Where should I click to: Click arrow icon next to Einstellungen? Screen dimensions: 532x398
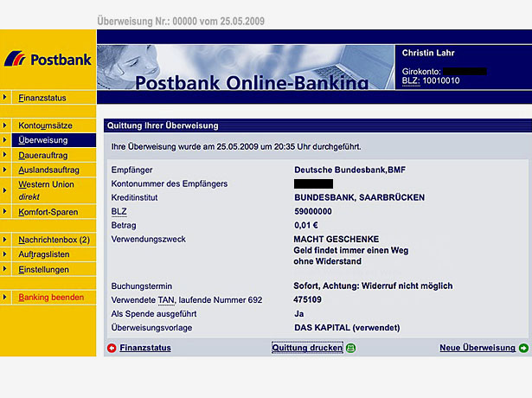(6, 269)
